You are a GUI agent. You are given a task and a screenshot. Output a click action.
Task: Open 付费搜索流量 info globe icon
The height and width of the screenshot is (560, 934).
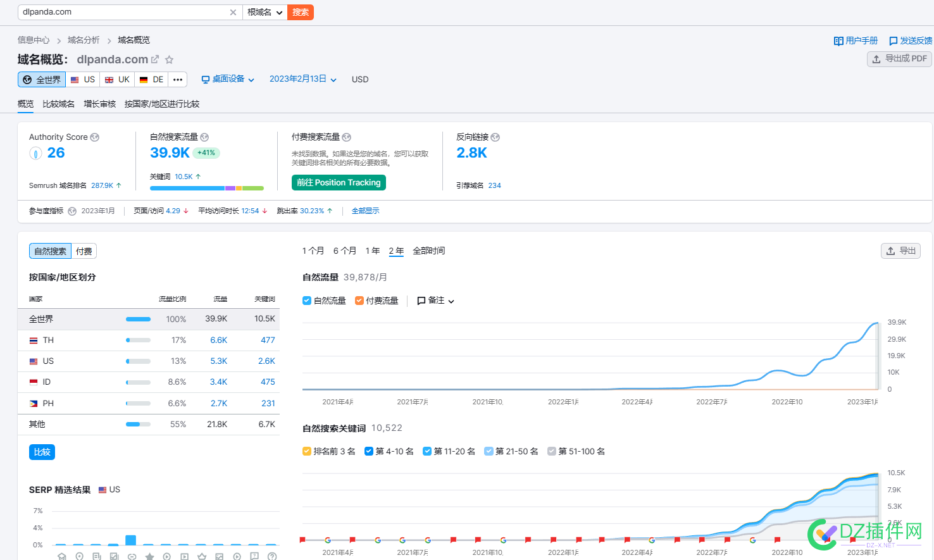347,137
